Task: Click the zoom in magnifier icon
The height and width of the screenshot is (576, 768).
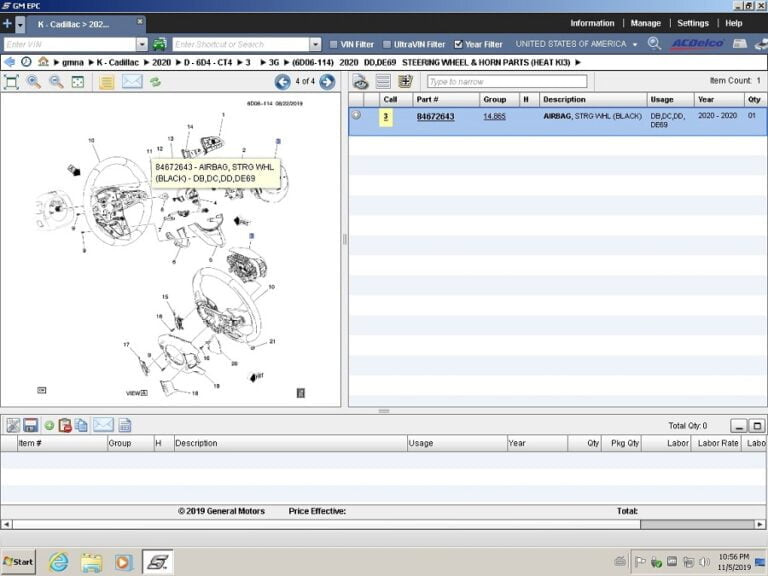Action: coord(34,82)
